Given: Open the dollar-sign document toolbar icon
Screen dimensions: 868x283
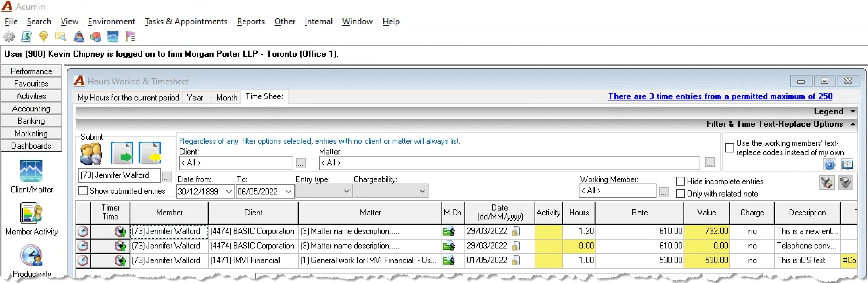Looking at the screenshot, I should pos(26,37).
